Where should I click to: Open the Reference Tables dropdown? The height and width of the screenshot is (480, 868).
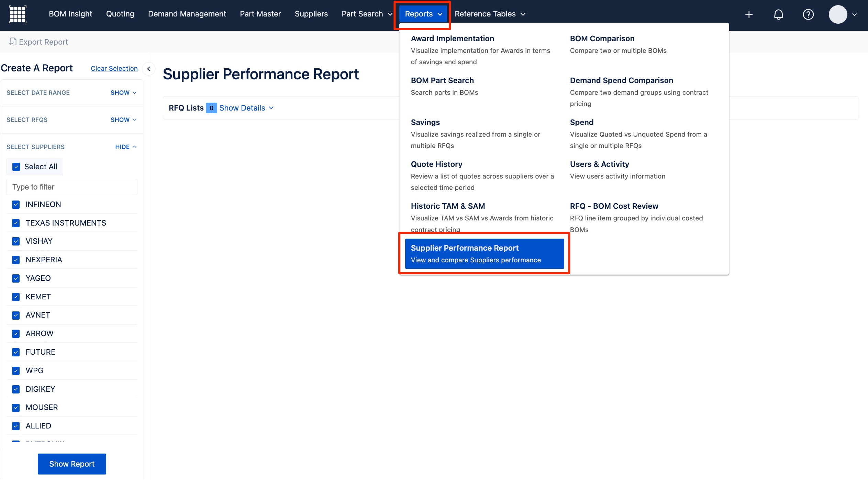(x=490, y=14)
